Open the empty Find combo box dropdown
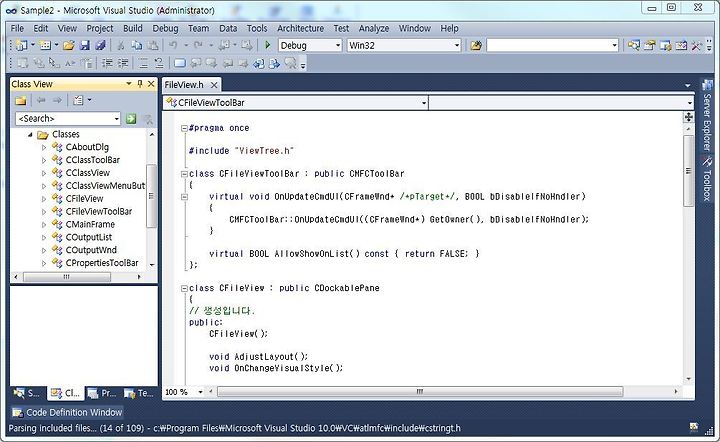 [x=614, y=45]
